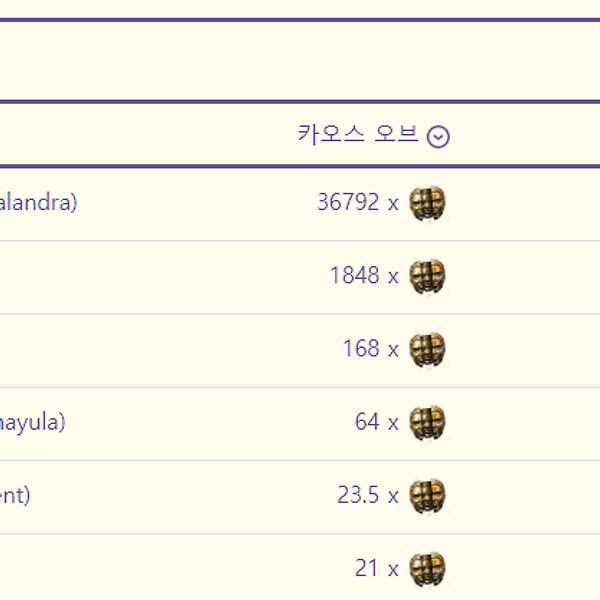This screenshot has width=600, height=600.
Task: Click the Chaos Orb icon beside 1848
Action: 427,276
